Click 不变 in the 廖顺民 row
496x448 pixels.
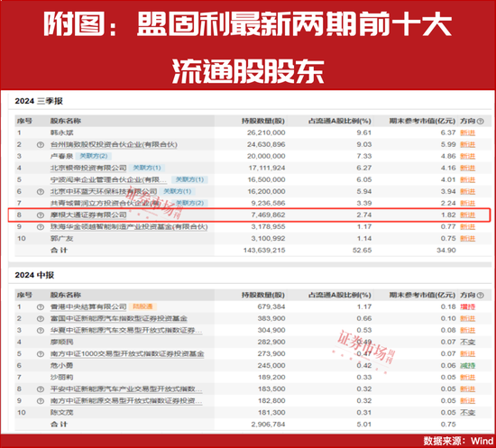[x=467, y=343]
